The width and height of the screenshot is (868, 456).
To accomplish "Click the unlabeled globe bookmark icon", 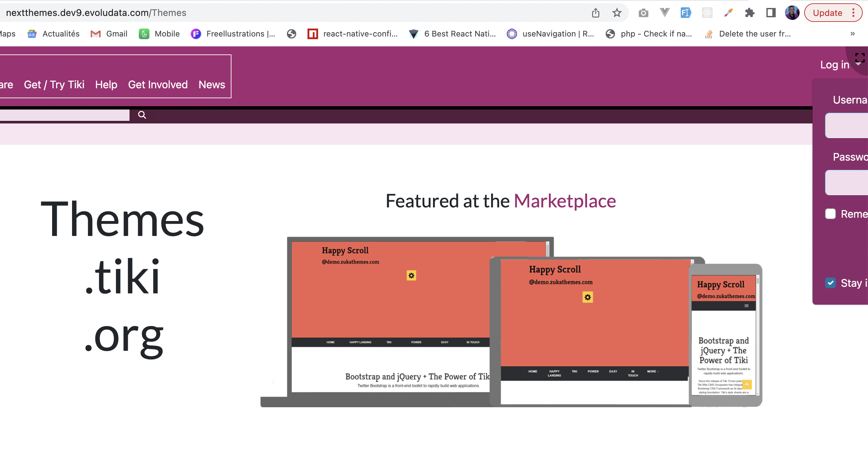I will coord(292,34).
